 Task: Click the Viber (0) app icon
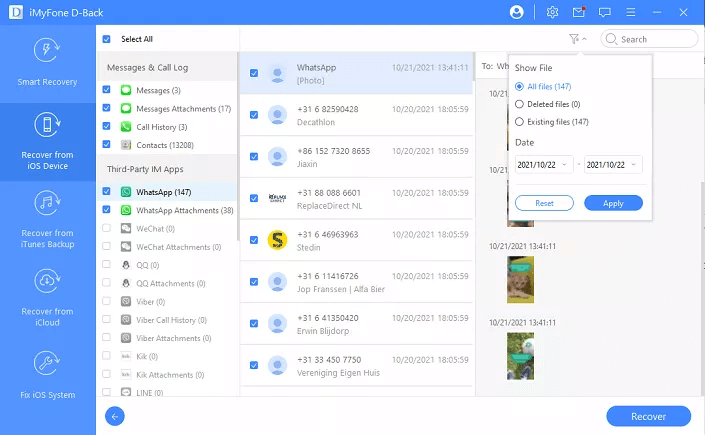(x=126, y=301)
